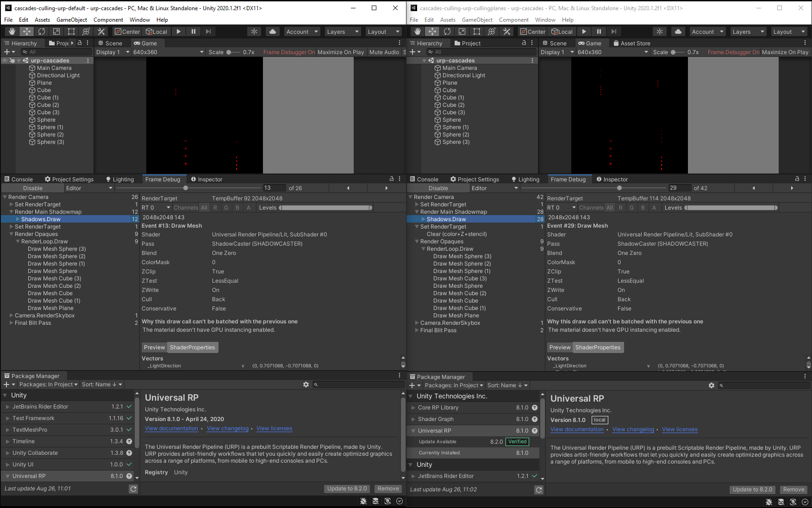Click search field in left Package Manager

(x=359, y=384)
